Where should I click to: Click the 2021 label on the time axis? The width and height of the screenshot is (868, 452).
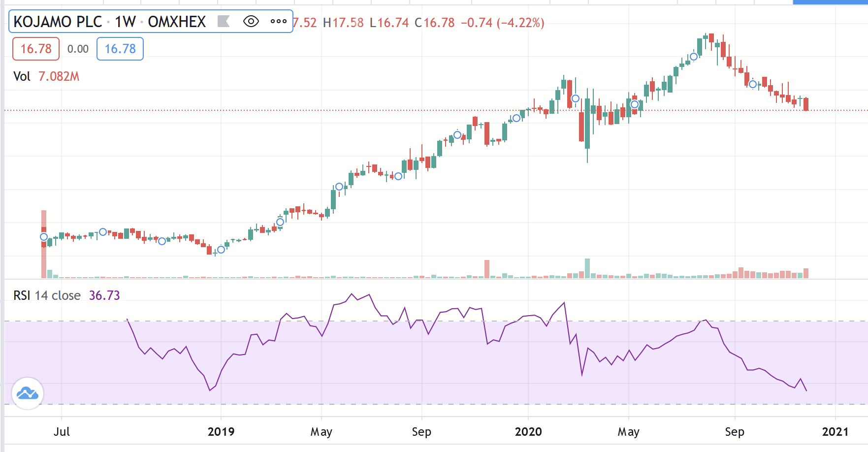click(x=836, y=432)
